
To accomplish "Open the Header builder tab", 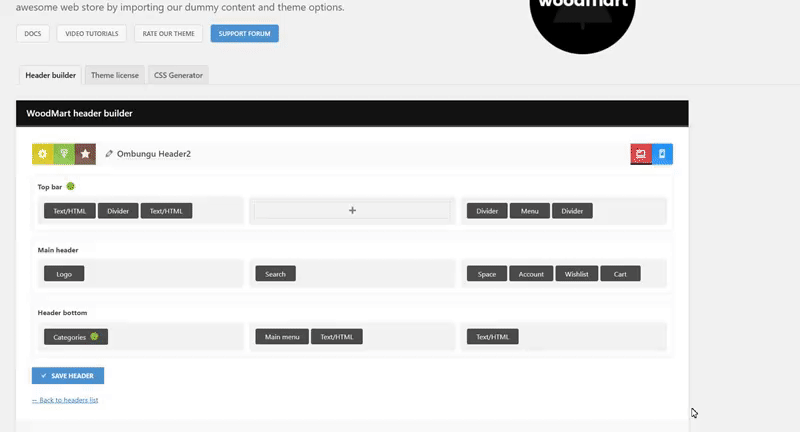I will (x=51, y=75).
